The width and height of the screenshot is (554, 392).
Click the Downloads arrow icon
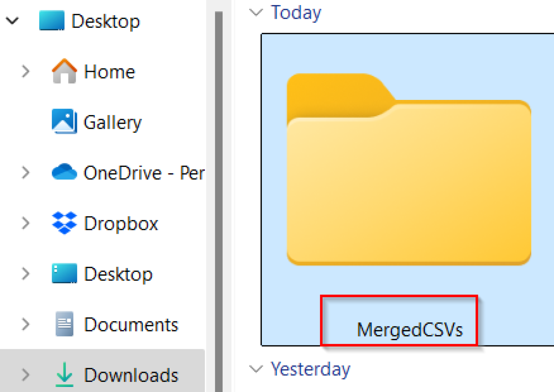click(x=64, y=375)
